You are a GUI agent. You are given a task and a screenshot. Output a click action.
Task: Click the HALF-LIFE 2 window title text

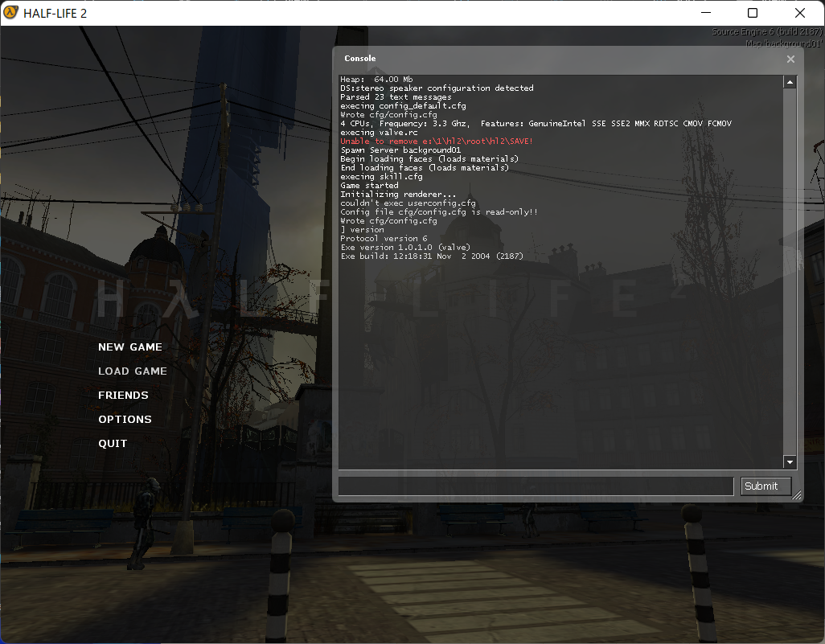(x=55, y=13)
